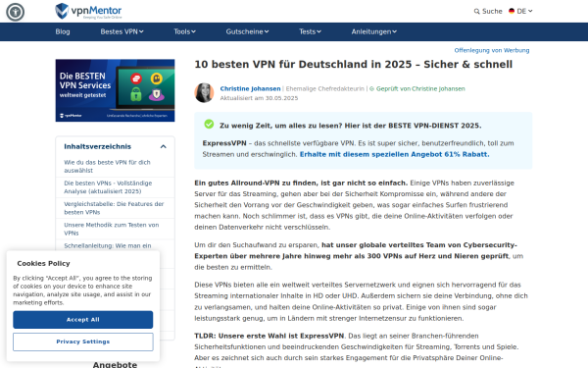588x368 pixels.
Task: Open Offenlegung von Werbung link
Action: (x=492, y=50)
